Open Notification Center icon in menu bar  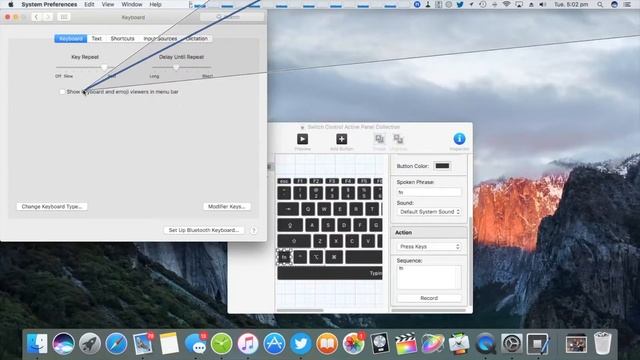coord(627,4)
